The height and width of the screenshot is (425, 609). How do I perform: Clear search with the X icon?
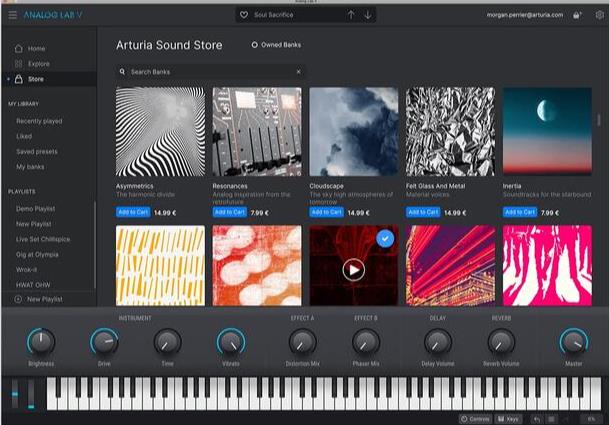point(298,73)
